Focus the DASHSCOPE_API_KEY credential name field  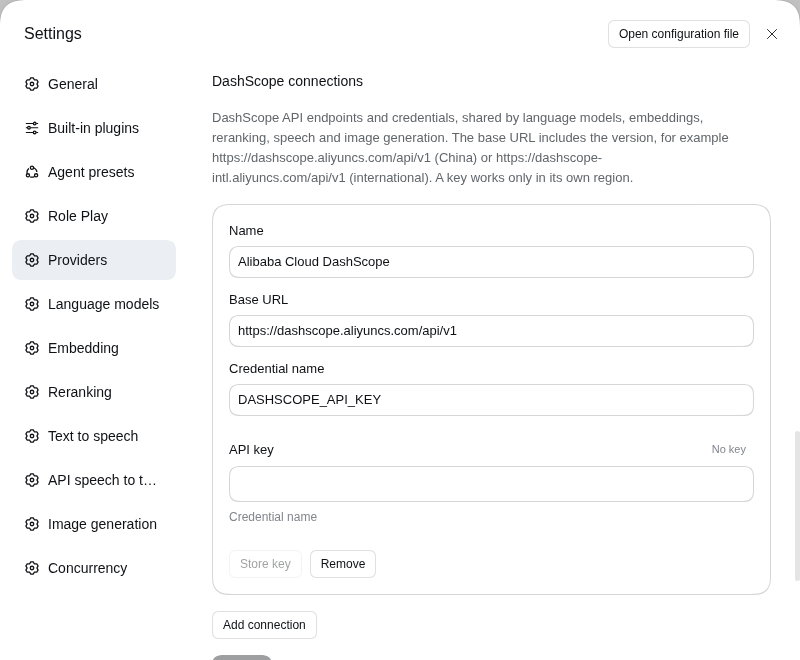click(x=491, y=400)
